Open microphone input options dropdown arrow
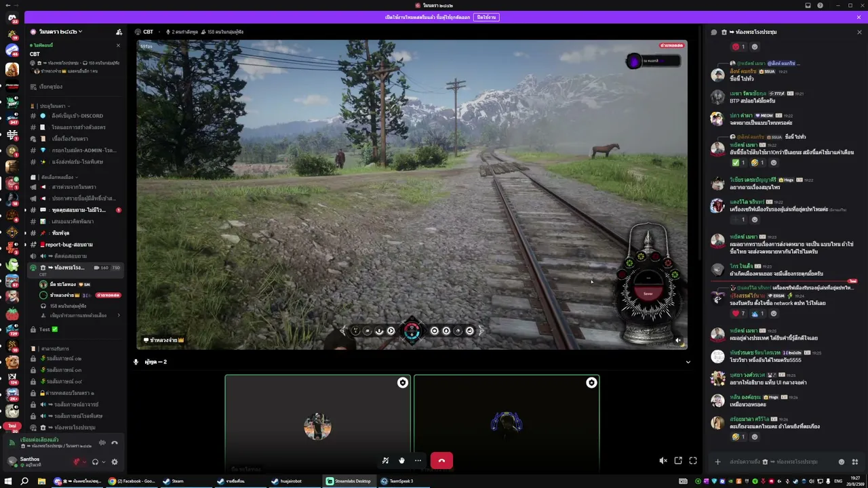Image resolution: width=868 pixels, height=488 pixels. pos(84,462)
